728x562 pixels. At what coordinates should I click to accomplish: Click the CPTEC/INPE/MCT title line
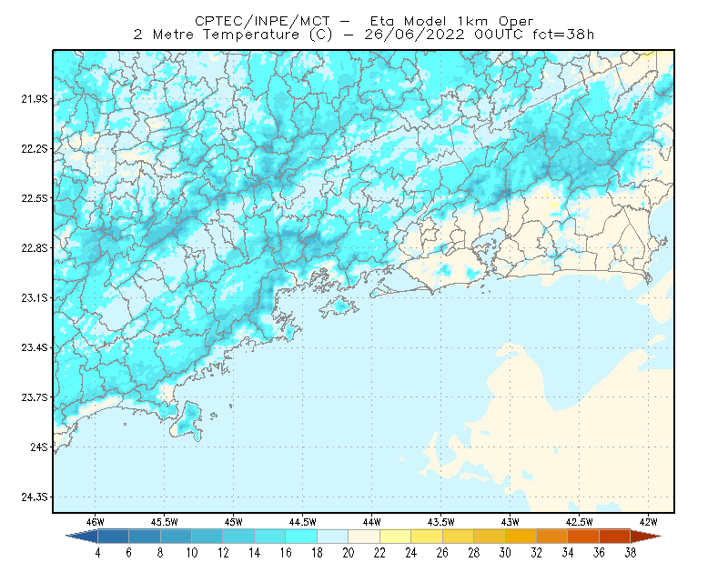pos(364,21)
